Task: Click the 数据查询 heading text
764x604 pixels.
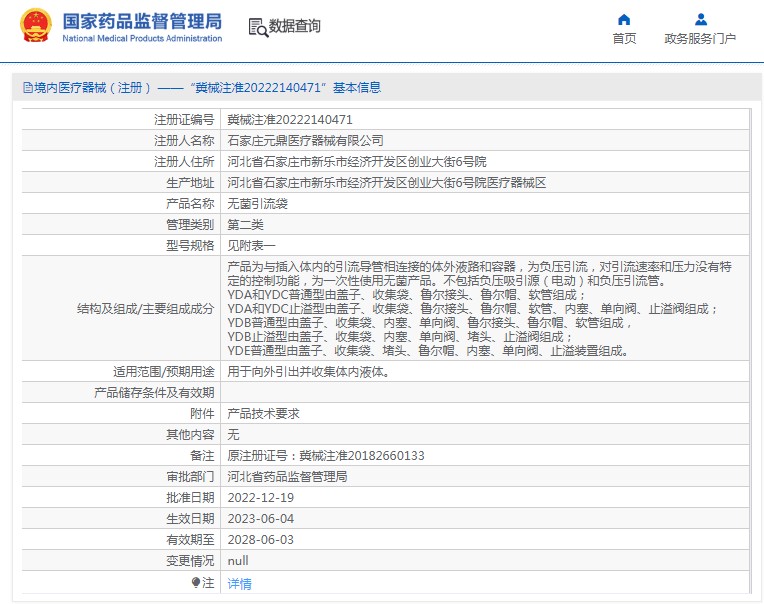Action: pyautogui.click(x=294, y=26)
